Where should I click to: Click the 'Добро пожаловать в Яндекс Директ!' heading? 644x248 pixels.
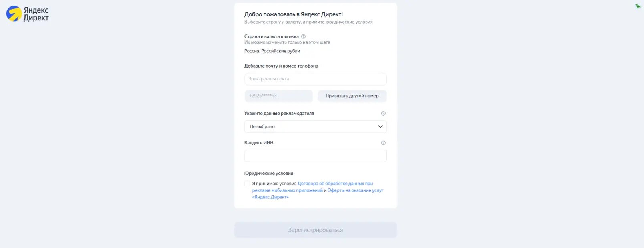294,14
